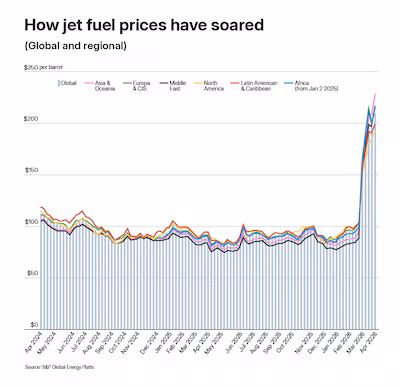Click the '(Global and regional)' subtitle

coord(76,46)
